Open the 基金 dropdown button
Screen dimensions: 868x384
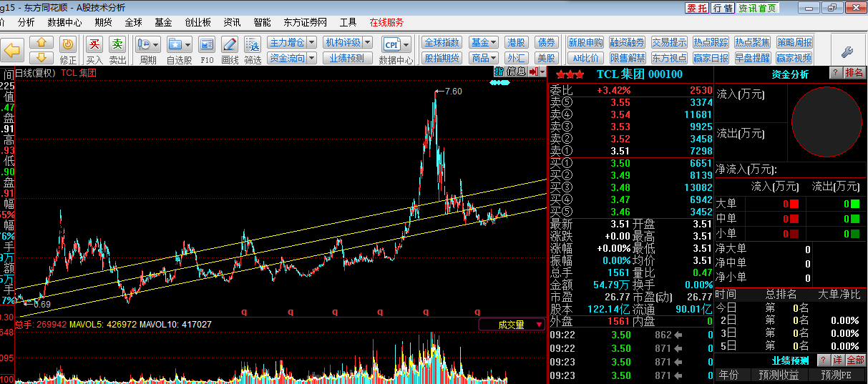click(484, 43)
